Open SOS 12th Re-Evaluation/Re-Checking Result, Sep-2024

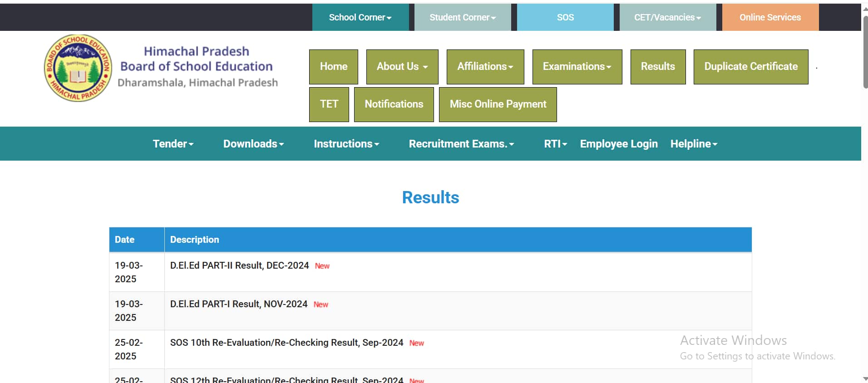pos(286,379)
